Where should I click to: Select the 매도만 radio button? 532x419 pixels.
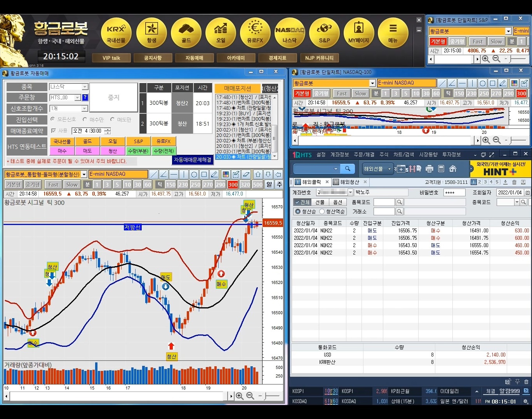point(112,119)
